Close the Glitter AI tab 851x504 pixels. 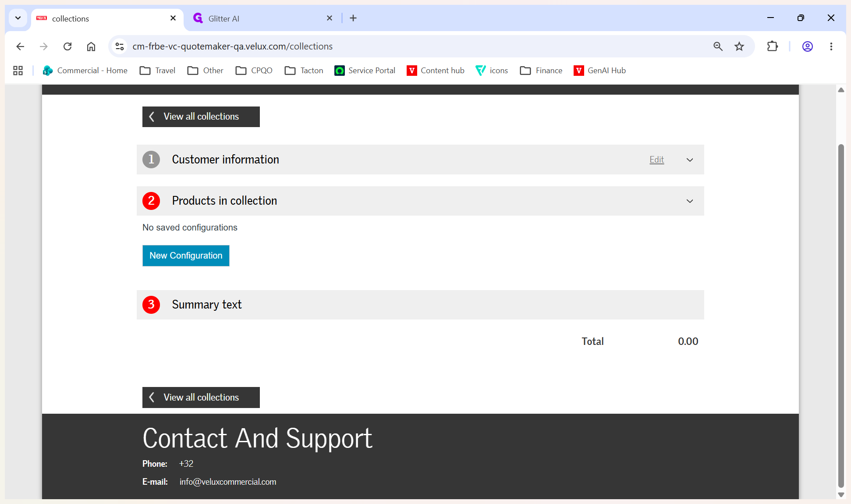pyautogui.click(x=330, y=18)
